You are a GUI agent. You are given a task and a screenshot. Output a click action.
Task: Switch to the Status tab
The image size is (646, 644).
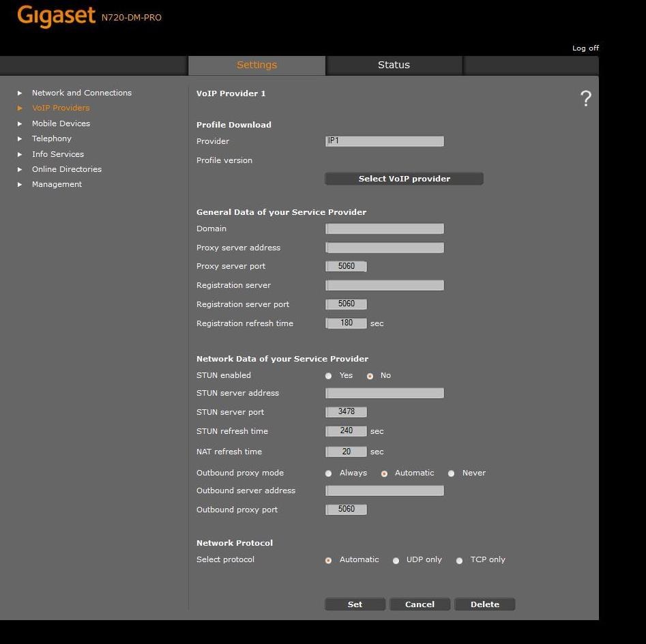(394, 65)
